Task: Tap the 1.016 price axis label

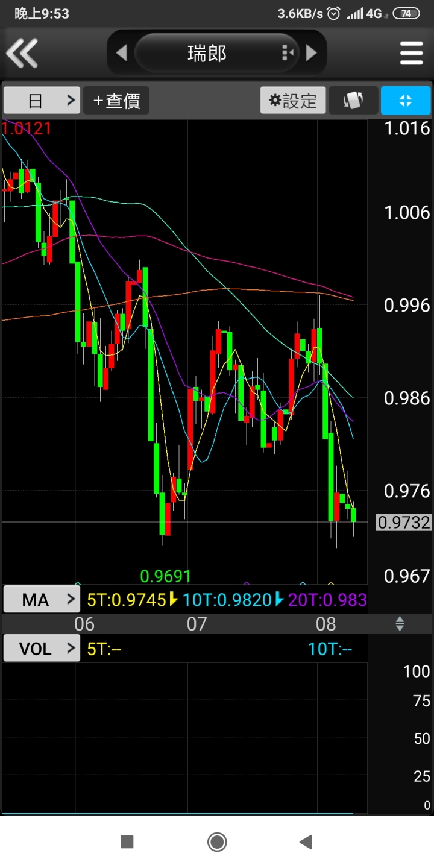Action: click(x=407, y=128)
